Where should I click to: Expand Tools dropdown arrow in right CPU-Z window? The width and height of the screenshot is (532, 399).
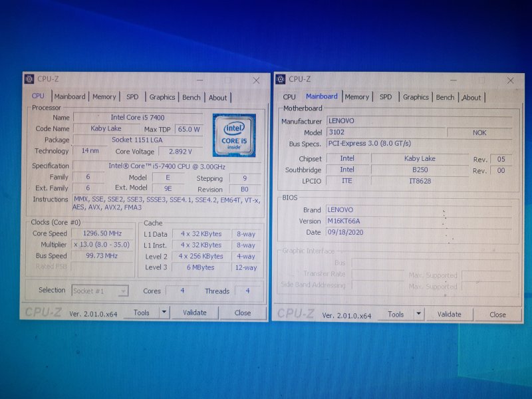[419, 314]
